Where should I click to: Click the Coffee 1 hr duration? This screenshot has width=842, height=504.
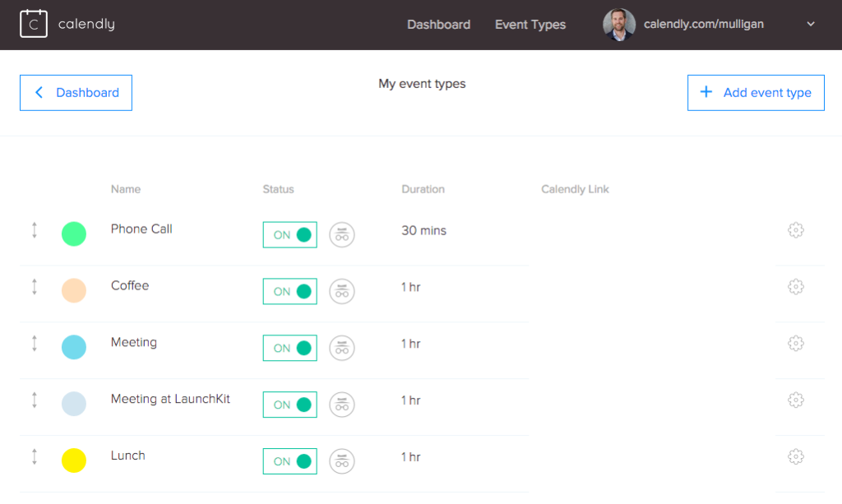pyautogui.click(x=411, y=287)
